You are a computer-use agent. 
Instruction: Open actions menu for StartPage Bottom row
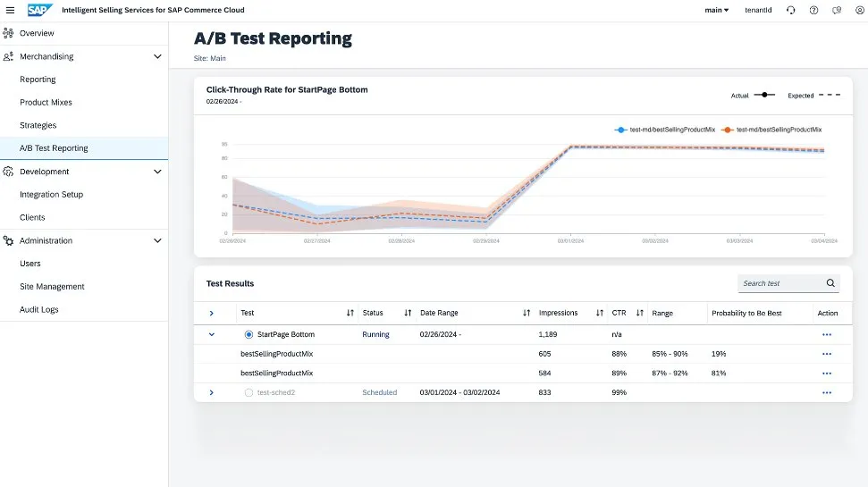[x=826, y=334]
